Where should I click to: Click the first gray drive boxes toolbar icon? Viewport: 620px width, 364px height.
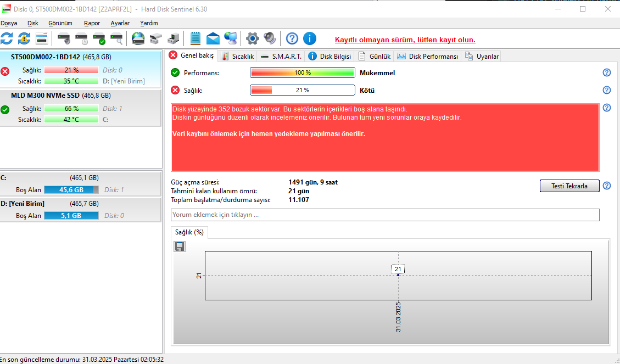[155, 39]
